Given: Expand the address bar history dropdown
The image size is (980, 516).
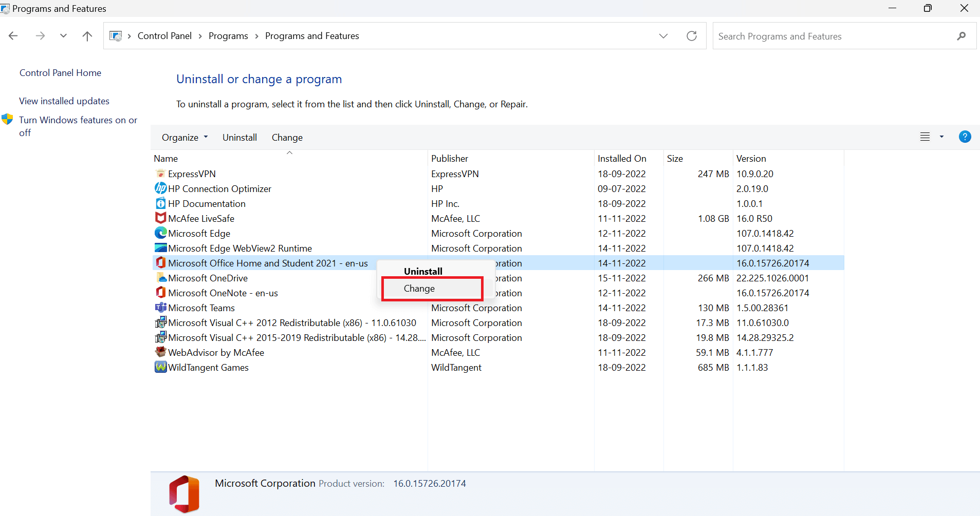Looking at the screenshot, I should (663, 36).
